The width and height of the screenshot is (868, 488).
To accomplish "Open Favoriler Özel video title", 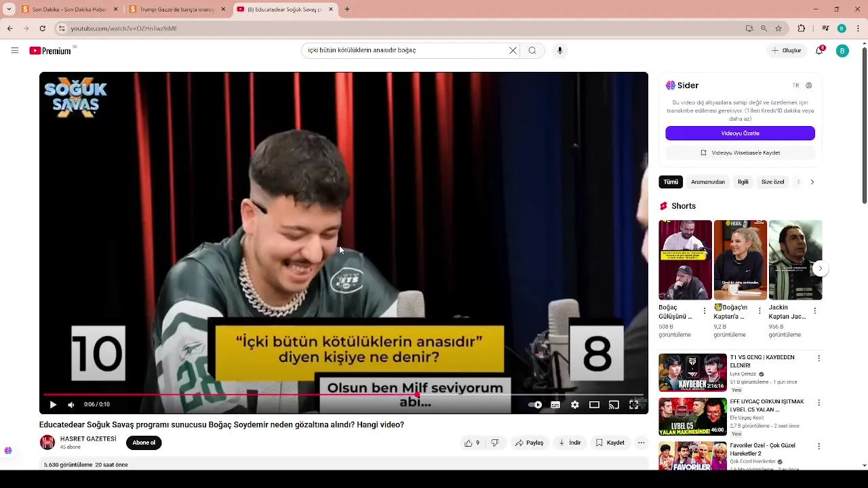I will coord(762,449).
